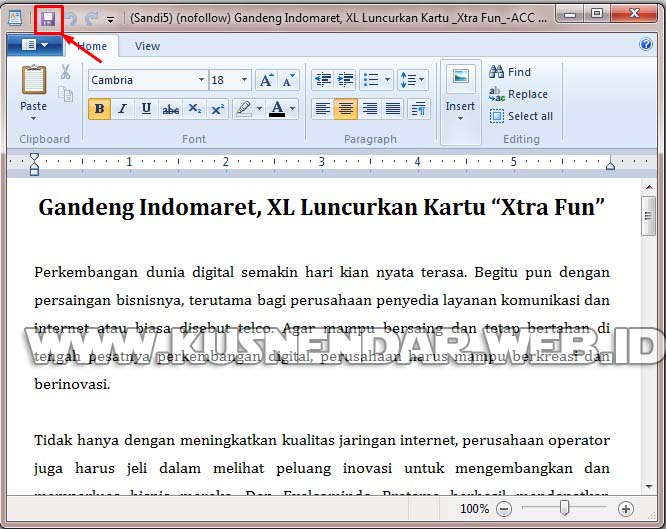Open the text color dropdown arrow
666x529 pixels.
[293, 109]
